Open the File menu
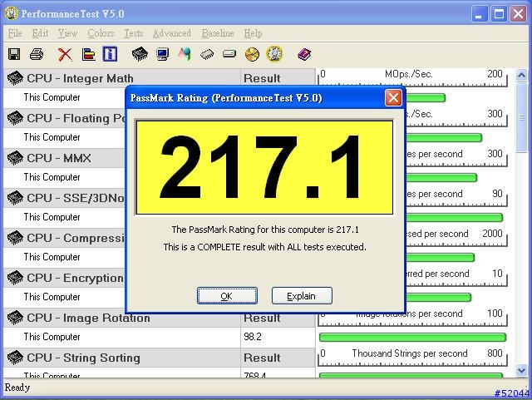532x400 pixels. click(15, 33)
